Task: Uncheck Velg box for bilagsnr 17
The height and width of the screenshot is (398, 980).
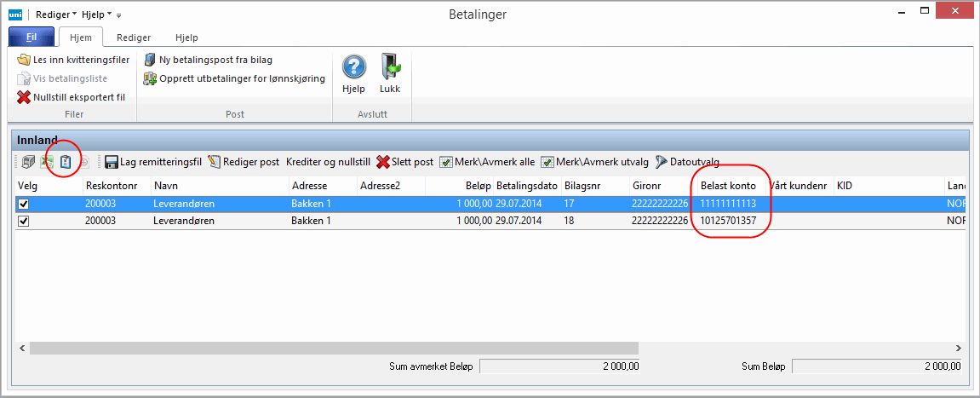Action: [24, 204]
